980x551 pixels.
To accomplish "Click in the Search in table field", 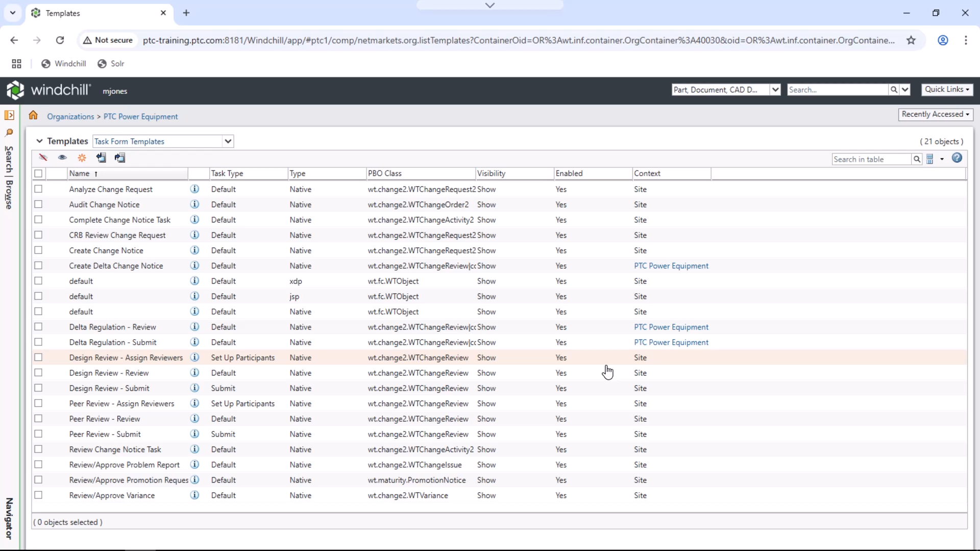I will click(x=871, y=159).
